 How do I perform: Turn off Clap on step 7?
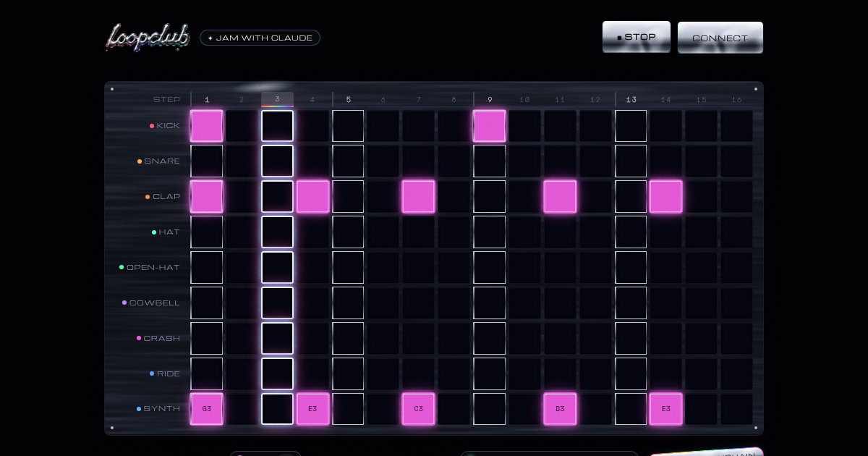point(419,197)
